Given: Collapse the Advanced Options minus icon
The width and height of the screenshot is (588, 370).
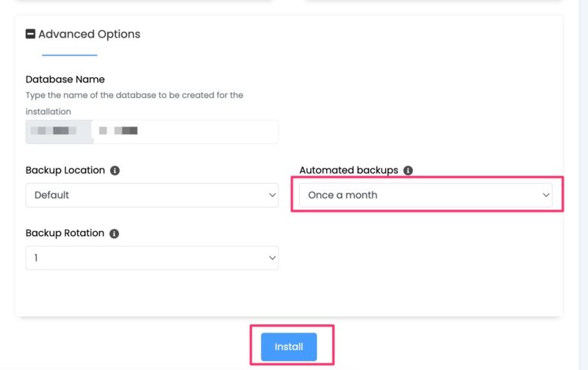Looking at the screenshot, I should pos(30,34).
